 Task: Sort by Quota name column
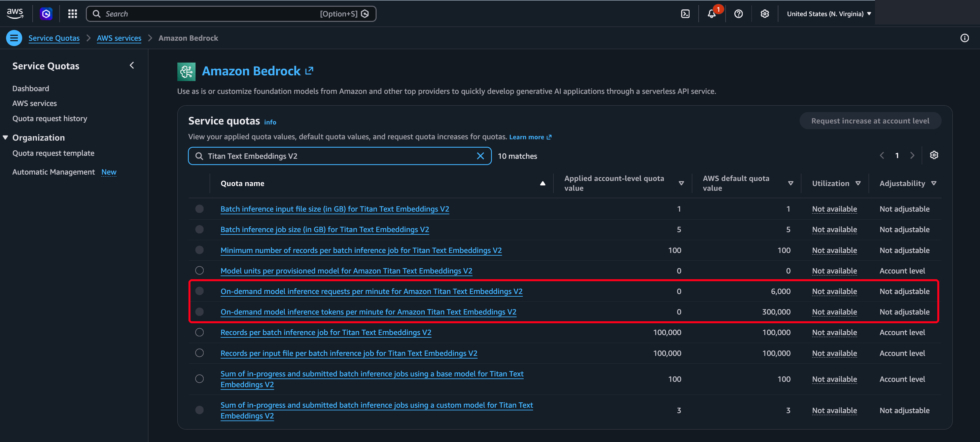coord(542,183)
